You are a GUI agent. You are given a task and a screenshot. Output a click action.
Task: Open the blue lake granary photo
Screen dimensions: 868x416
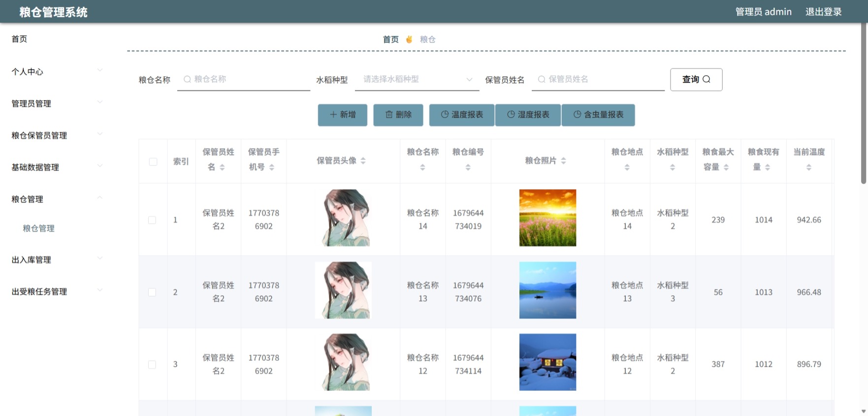coord(547,290)
